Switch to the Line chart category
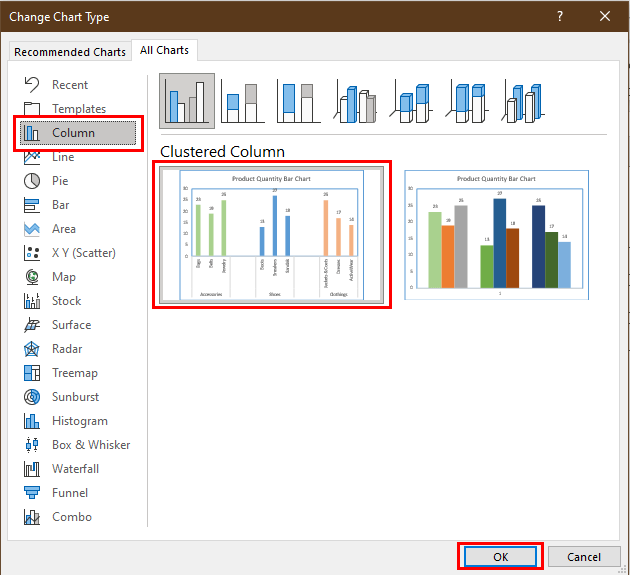Viewport: 630px width, 575px height. tap(78, 157)
